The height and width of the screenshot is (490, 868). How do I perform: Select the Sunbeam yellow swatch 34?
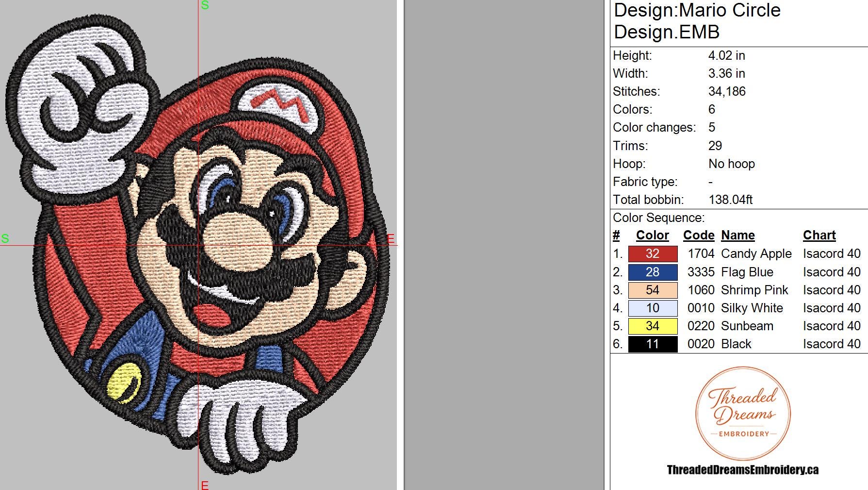click(653, 326)
